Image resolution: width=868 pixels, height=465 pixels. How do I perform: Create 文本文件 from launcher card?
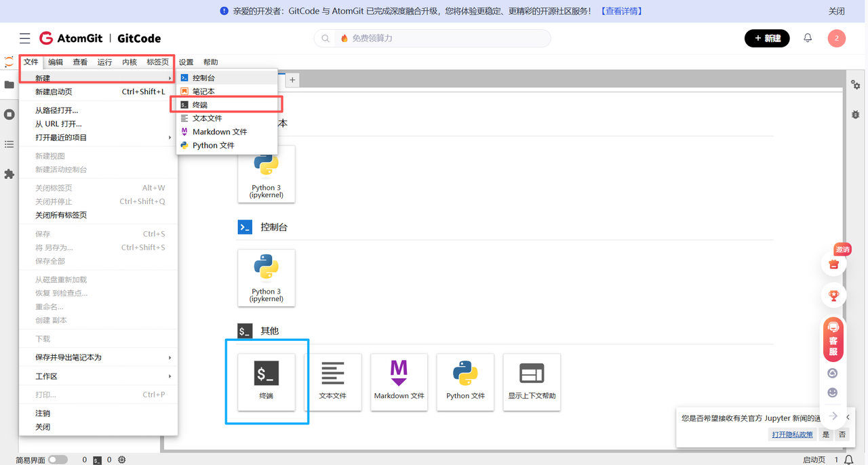tap(333, 382)
